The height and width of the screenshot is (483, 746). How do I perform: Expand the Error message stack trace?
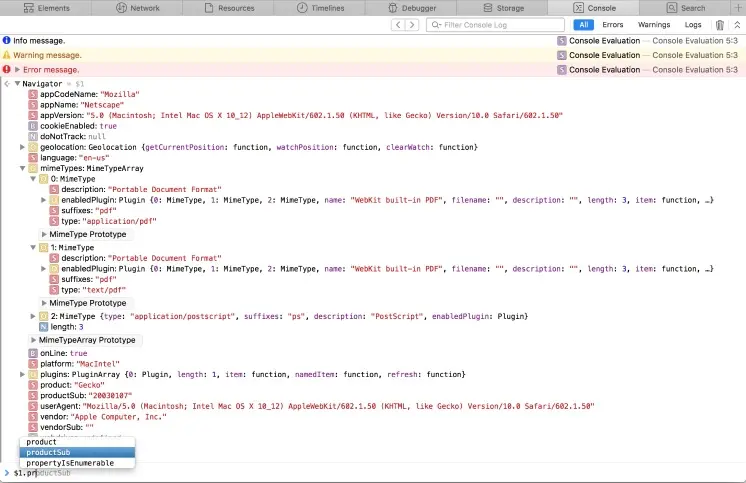pyautogui.click(x=18, y=69)
